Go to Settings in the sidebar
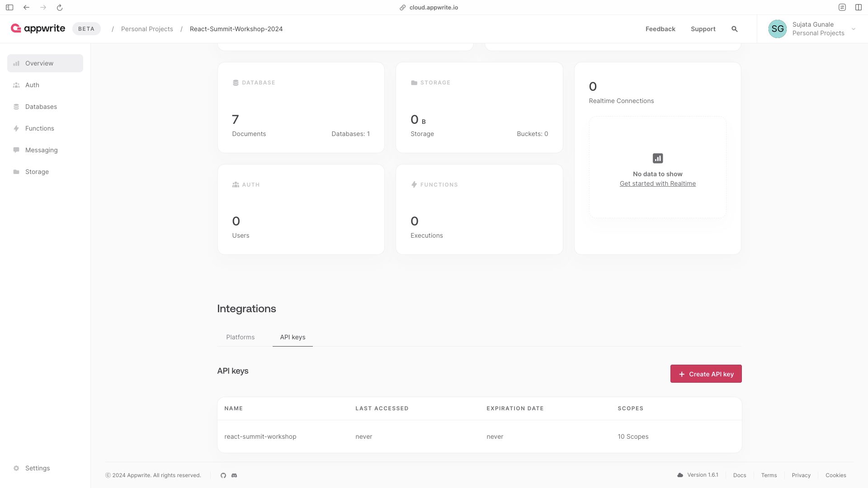Viewport: 868px width, 488px height. (37, 468)
